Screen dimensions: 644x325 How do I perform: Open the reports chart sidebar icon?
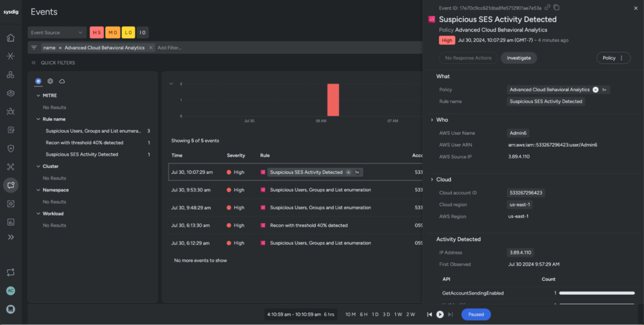[x=10, y=222]
